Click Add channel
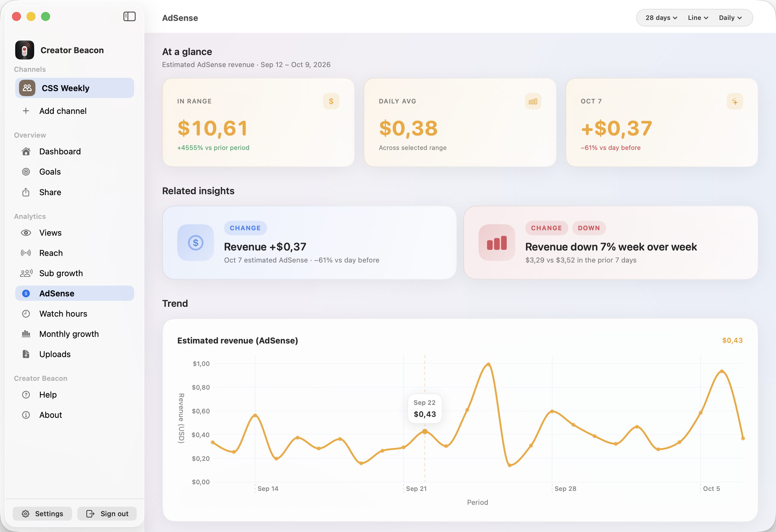This screenshot has height=532, width=776. click(x=74, y=111)
